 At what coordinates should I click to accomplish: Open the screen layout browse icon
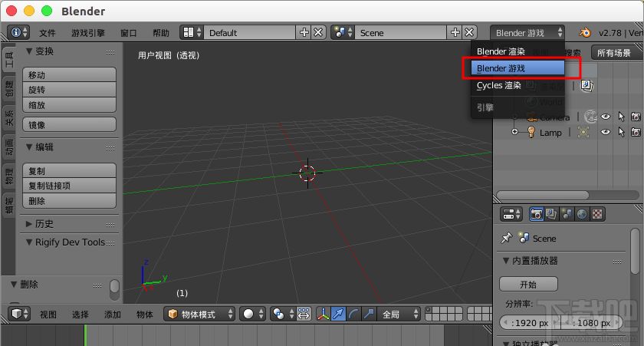tap(192, 32)
